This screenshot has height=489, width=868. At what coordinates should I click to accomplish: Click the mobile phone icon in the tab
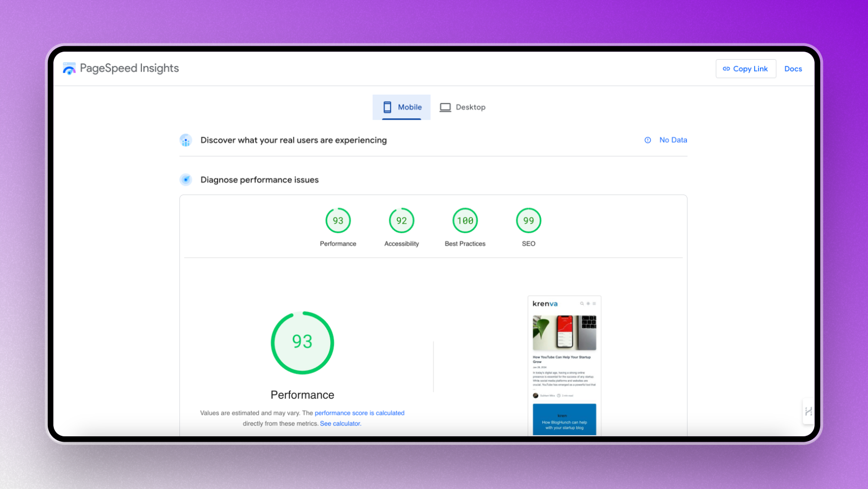click(x=387, y=107)
